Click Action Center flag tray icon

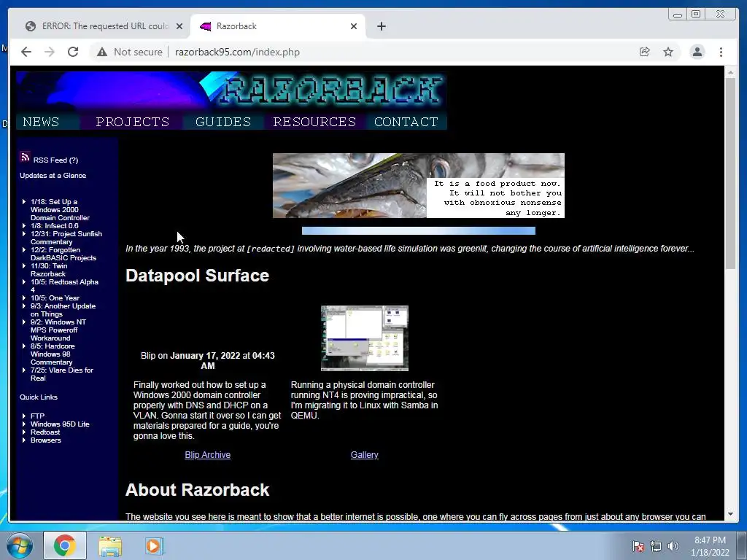(638, 546)
